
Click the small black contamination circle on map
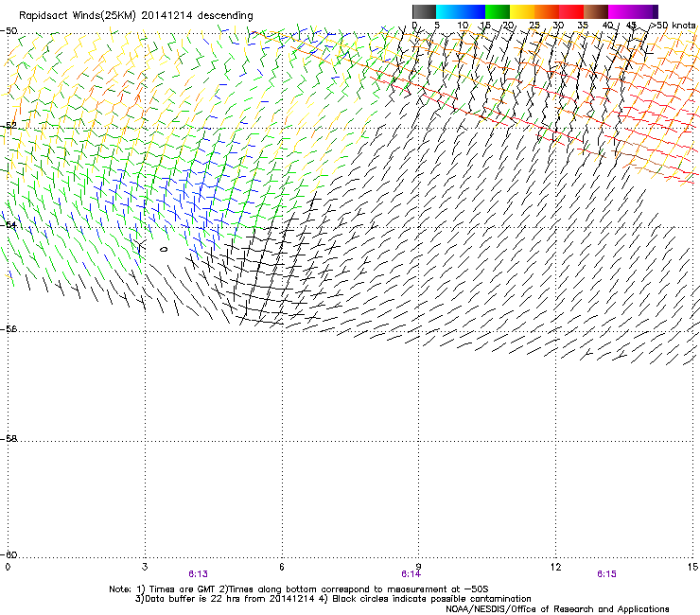164,249
